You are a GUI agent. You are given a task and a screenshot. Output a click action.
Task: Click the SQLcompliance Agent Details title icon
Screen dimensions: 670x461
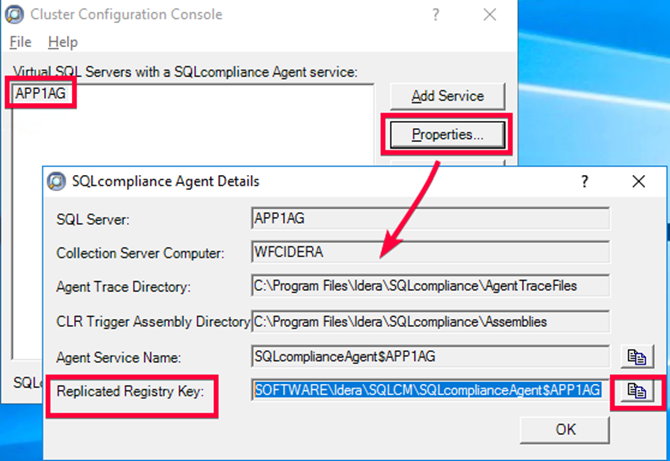[56, 182]
